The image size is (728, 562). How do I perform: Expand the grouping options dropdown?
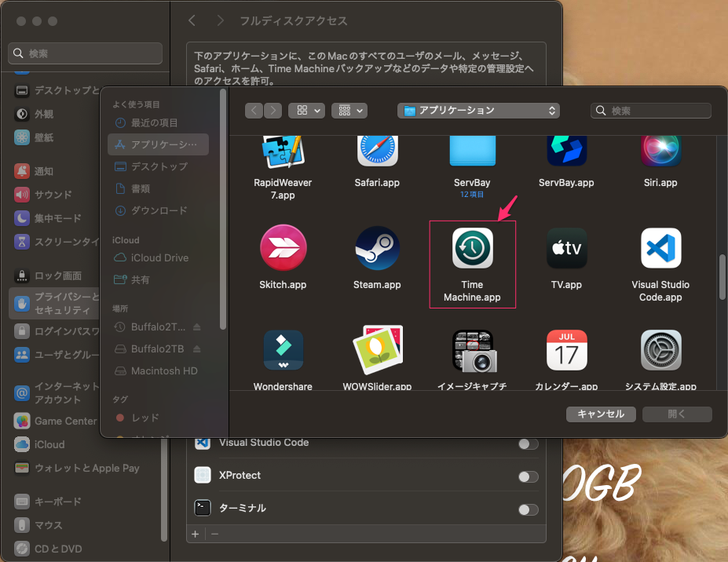coord(349,111)
